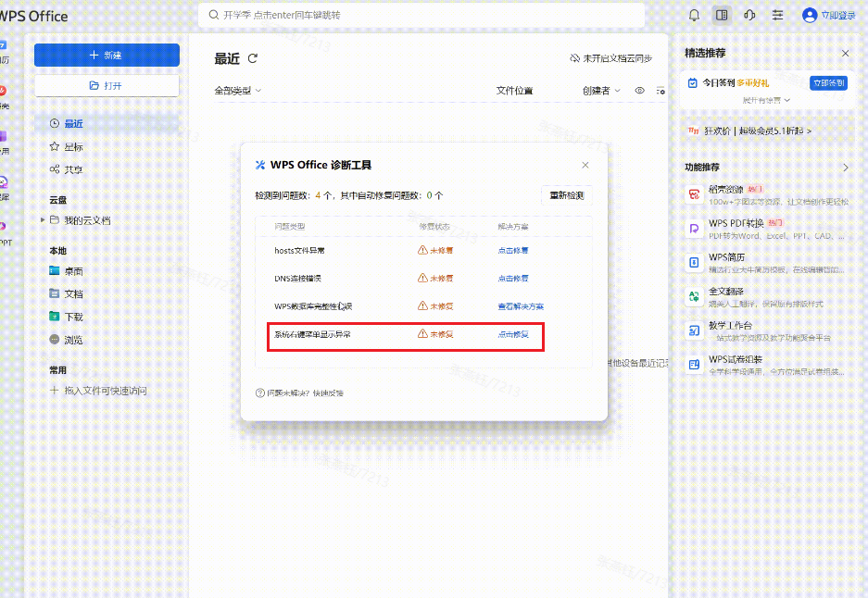Image resolution: width=868 pixels, height=598 pixels.
Task: Click the 立即签到 check-in button
Action: click(x=829, y=83)
